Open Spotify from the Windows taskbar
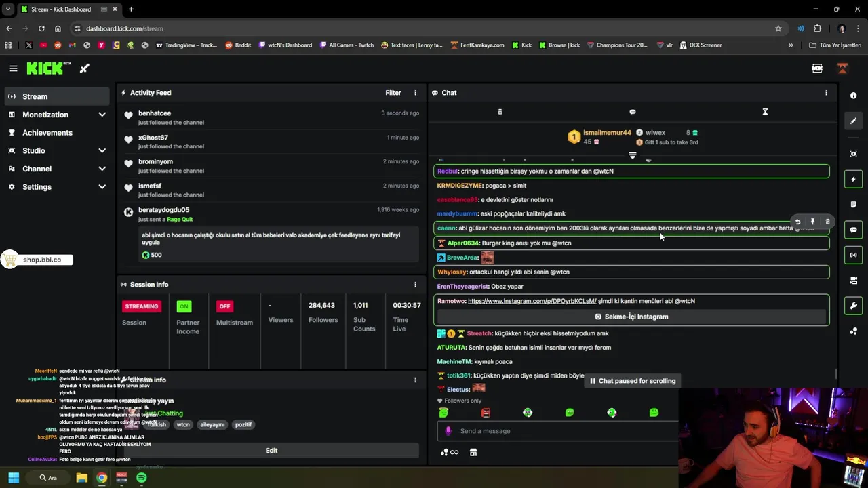Image resolution: width=868 pixels, height=488 pixels. coord(141,478)
